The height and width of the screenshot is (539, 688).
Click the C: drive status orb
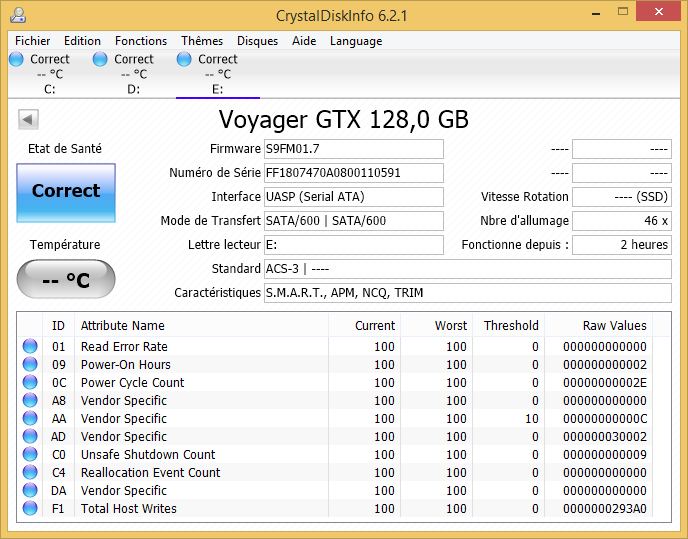pyautogui.click(x=16, y=60)
